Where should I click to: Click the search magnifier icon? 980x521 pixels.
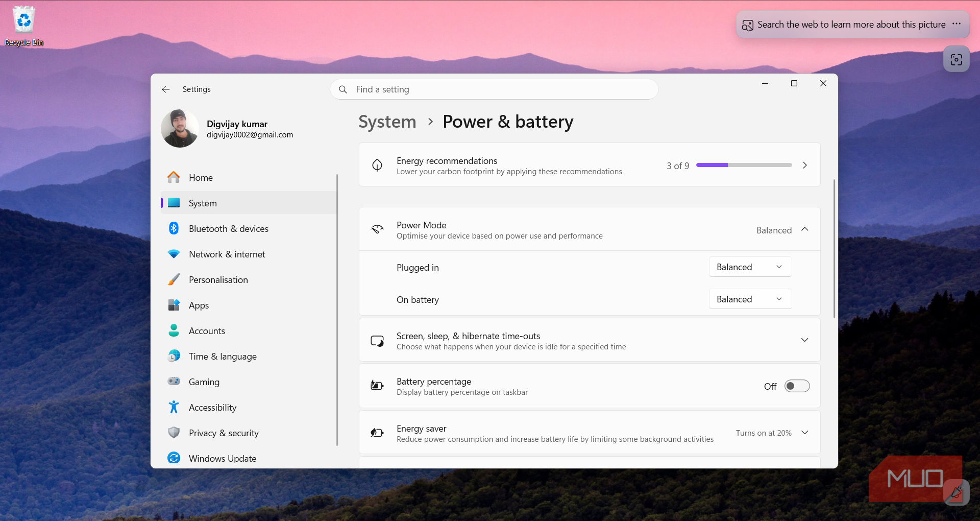[343, 89]
